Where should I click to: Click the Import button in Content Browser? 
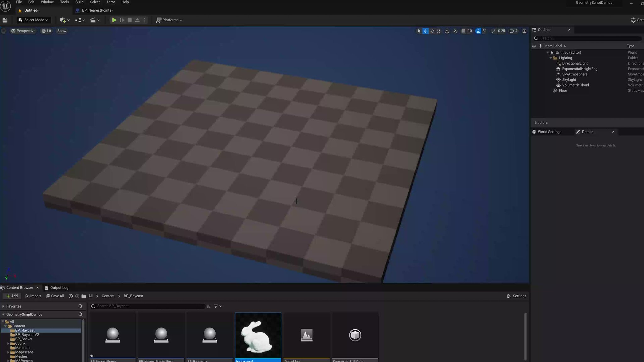click(33, 296)
